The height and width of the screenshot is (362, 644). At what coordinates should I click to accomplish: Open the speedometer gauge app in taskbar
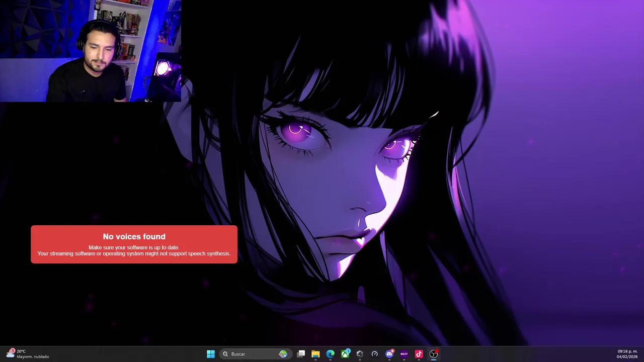pyautogui.click(x=374, y=354)
